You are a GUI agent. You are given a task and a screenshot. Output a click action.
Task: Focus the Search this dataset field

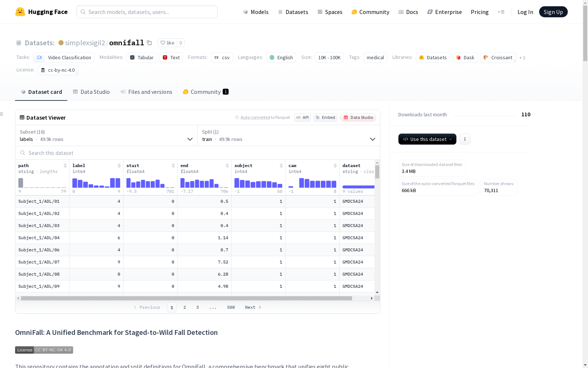pyautogui.click(x=198, y=153)
